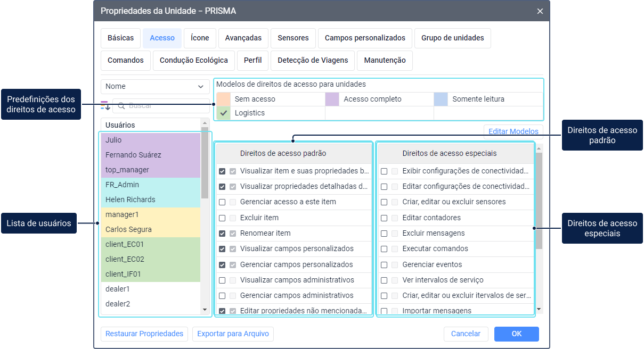Open Campos personalizados tab
The width and height of the screenshot is (644, 349).
(x=365, y=38)
